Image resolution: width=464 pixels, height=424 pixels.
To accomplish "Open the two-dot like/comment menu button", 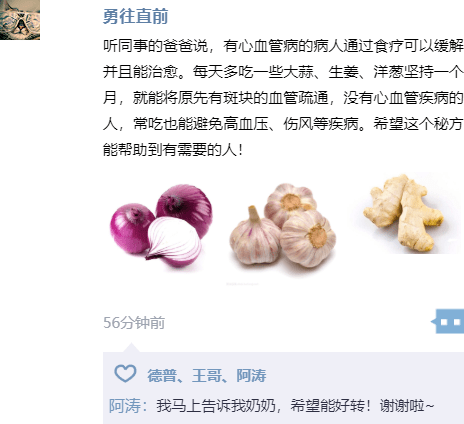I will pyautogui.click(x=448, y=321).
